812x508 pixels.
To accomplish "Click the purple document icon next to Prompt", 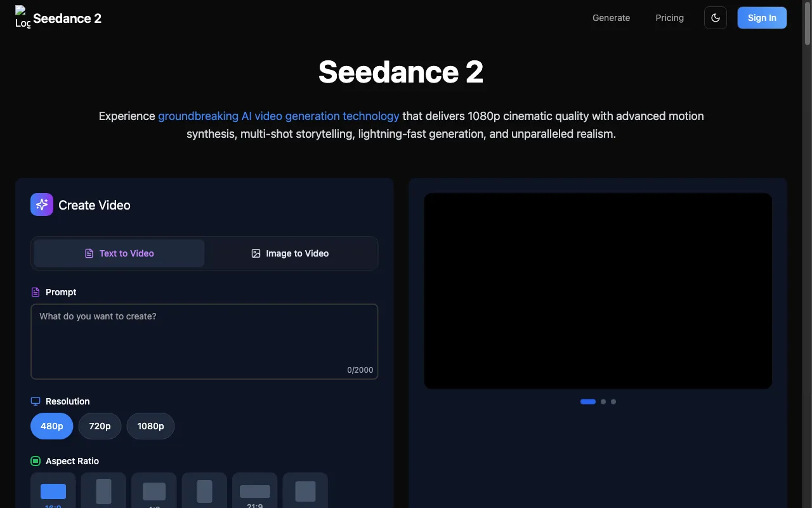I will 36,292.
